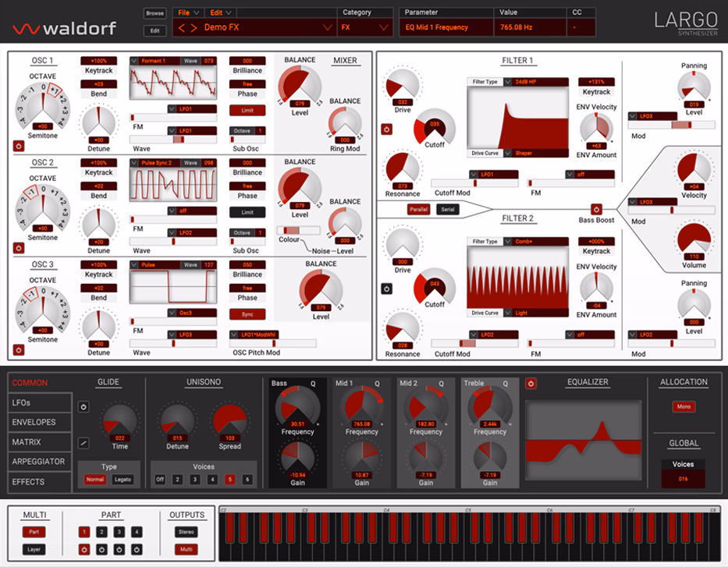Click the OSC 3 Pulse waveform display
The width and height of the screenshot is (728, 567).
(x=173, y=287)
